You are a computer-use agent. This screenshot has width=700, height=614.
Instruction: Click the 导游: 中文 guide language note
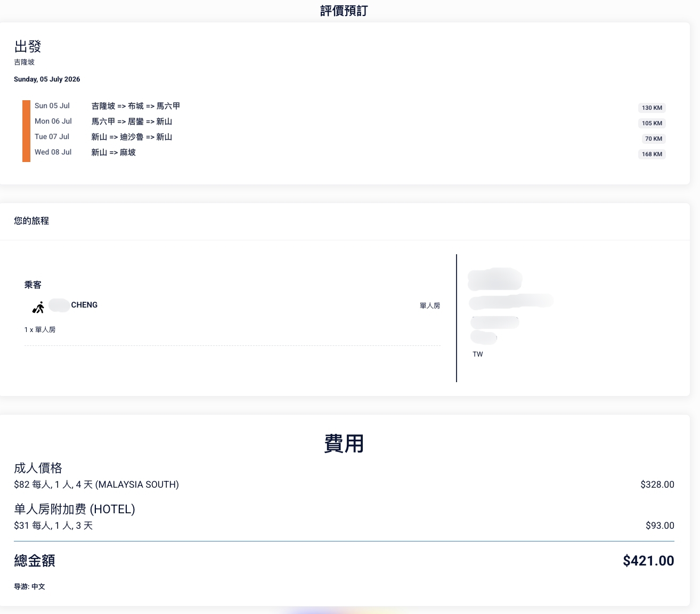(x=30, y=587)
